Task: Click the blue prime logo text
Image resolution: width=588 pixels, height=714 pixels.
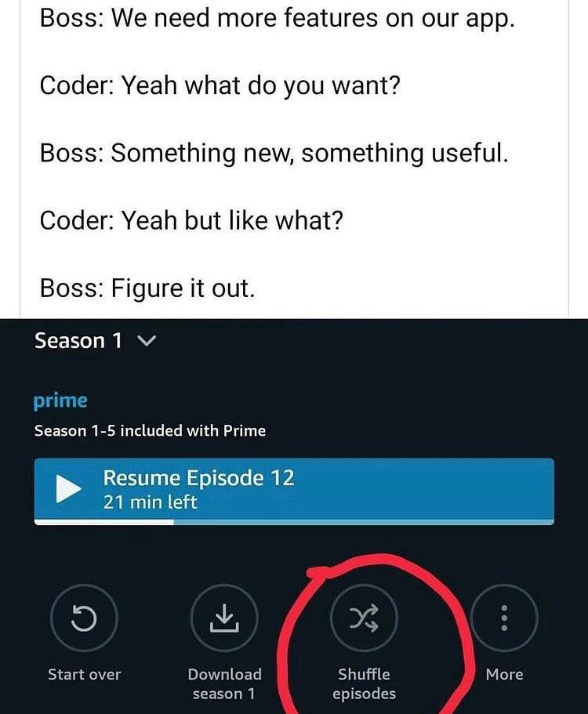Action: tap(60, 401)
